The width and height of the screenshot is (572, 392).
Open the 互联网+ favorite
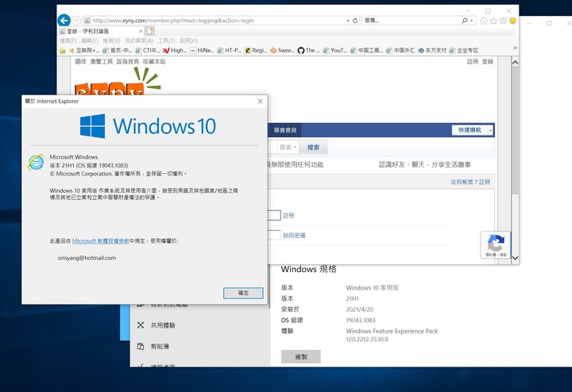pyautogui.click(x=84, y=51)
